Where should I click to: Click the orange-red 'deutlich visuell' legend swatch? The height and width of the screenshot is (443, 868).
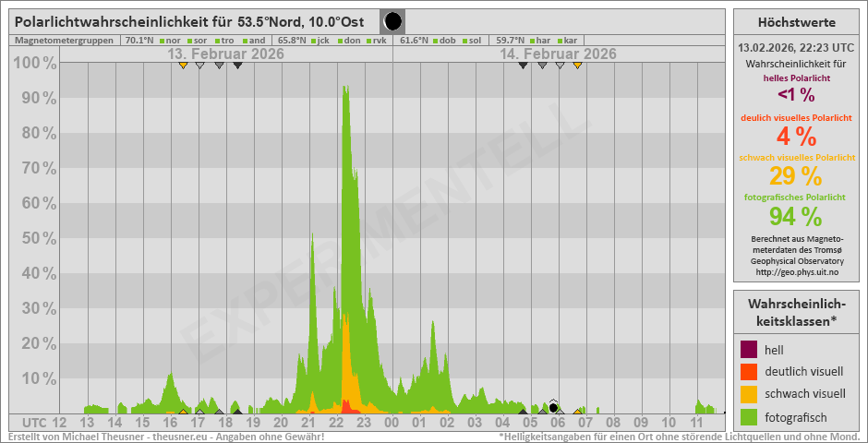coord(749,372)
